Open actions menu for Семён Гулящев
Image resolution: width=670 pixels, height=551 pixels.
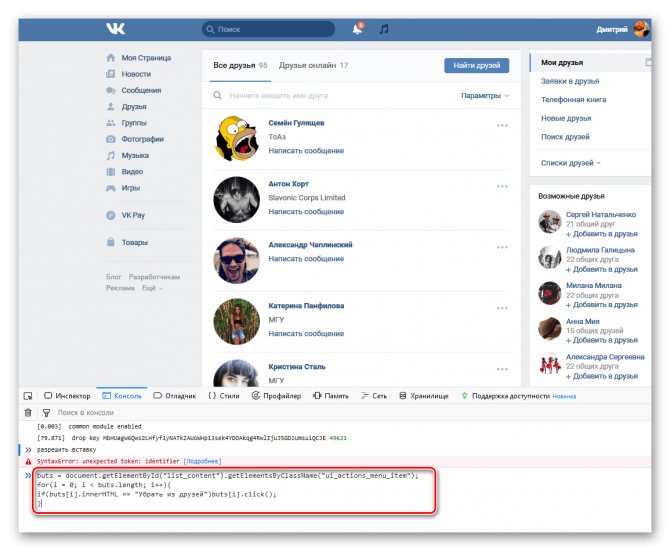(x=502, y=126)
